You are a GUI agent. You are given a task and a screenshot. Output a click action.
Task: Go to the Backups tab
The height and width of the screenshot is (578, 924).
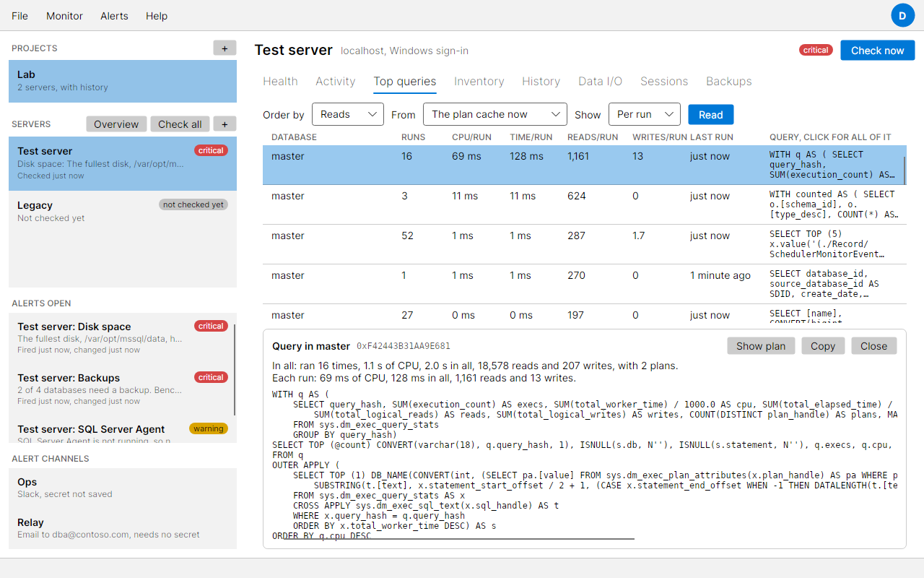point(729,81)
